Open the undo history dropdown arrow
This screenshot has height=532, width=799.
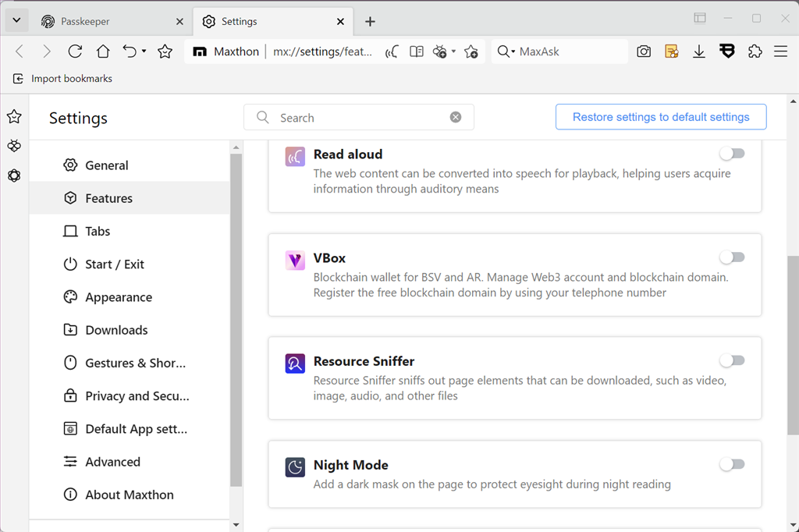pyautogui.click(x=144, y=51)
